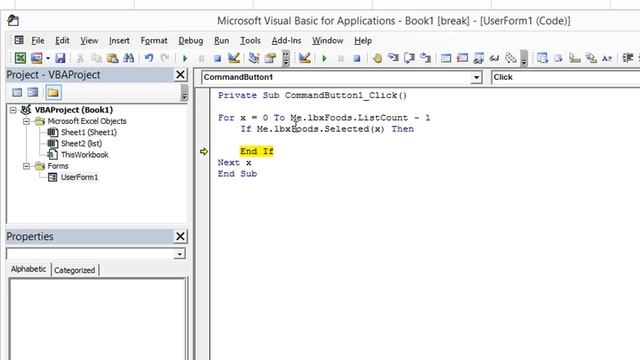This screenshot has width=640, height=360.
Task: Open the View menu
Action: (x=89, y=40)
